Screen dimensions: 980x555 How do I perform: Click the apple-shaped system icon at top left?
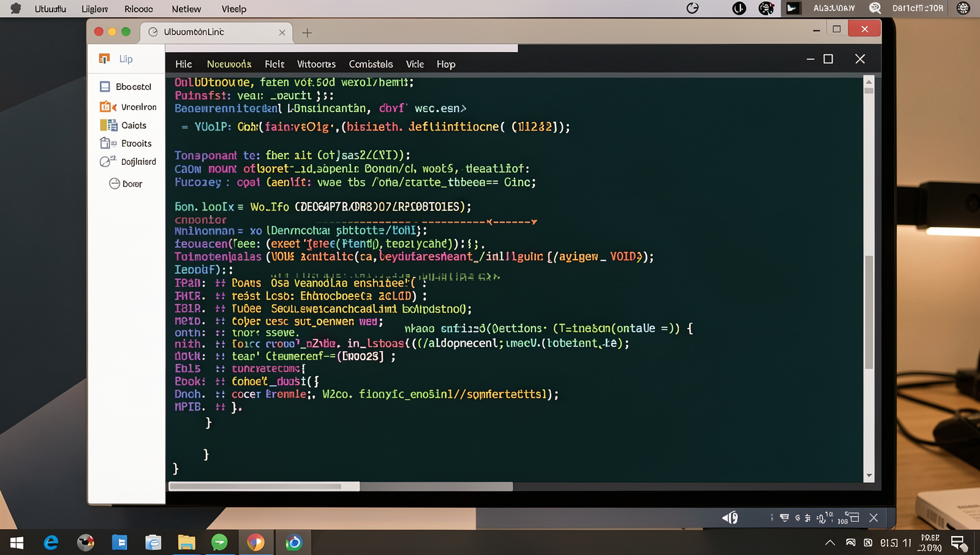(x=16, y=9)
